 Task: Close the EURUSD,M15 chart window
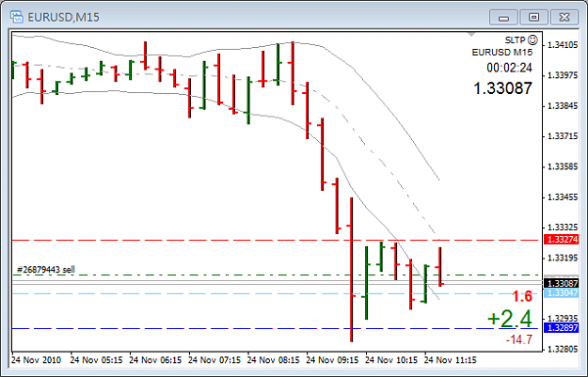(564, 17)
